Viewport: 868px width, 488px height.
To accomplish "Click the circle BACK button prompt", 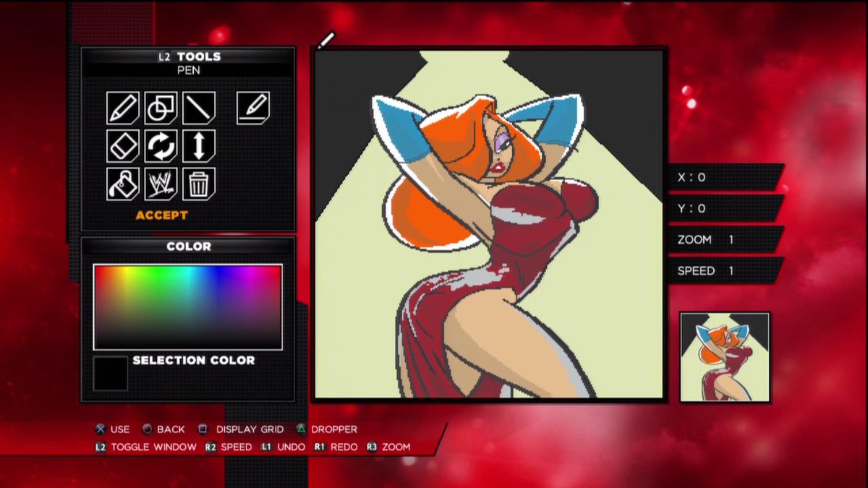I will pyautogui.click(x=163, y=429).
